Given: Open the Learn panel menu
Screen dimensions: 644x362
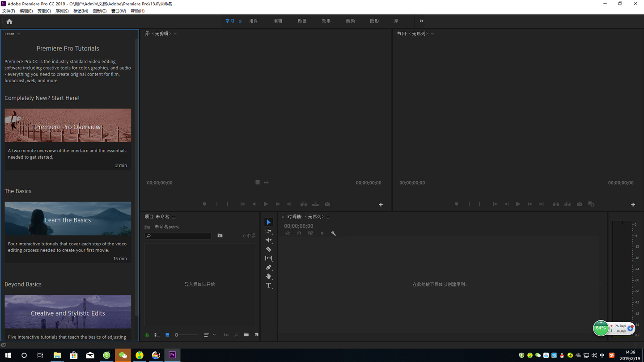Looking at the screenshot, I should click(19, 34).
